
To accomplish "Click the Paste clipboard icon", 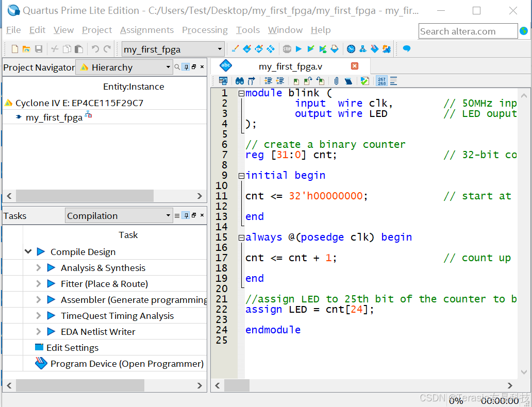I will click(x=79, y=49).
